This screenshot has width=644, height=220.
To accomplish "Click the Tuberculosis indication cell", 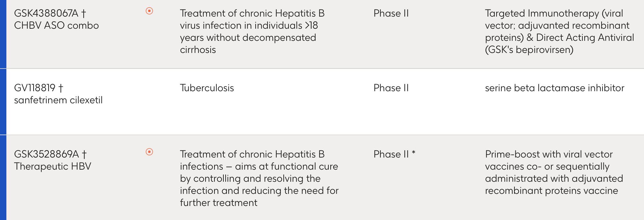I will click(207, 88).
